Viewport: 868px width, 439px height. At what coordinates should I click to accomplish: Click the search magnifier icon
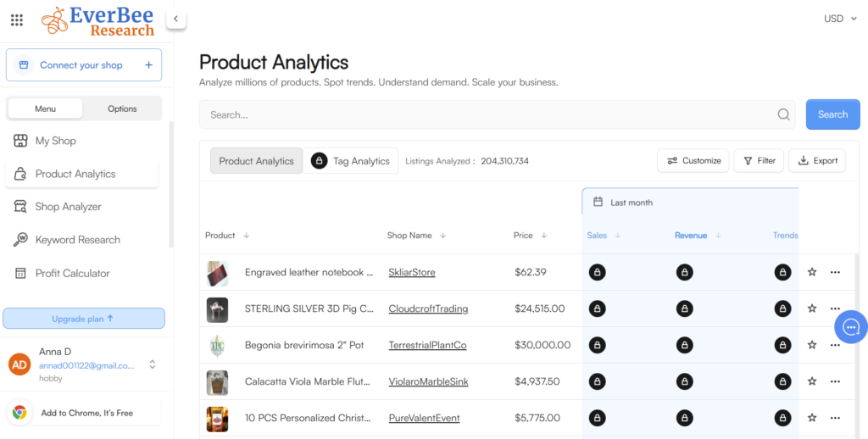pos(784,114)
